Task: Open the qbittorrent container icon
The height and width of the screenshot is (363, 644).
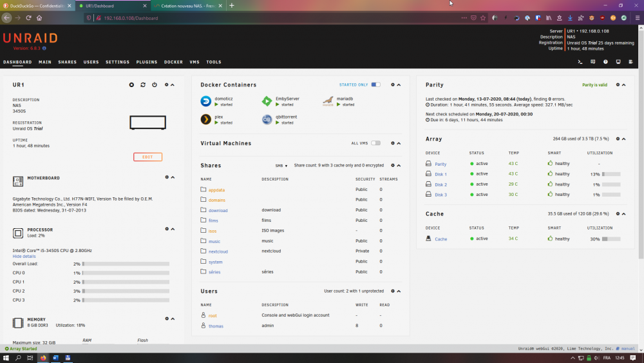Action: [x=267, y=119]
